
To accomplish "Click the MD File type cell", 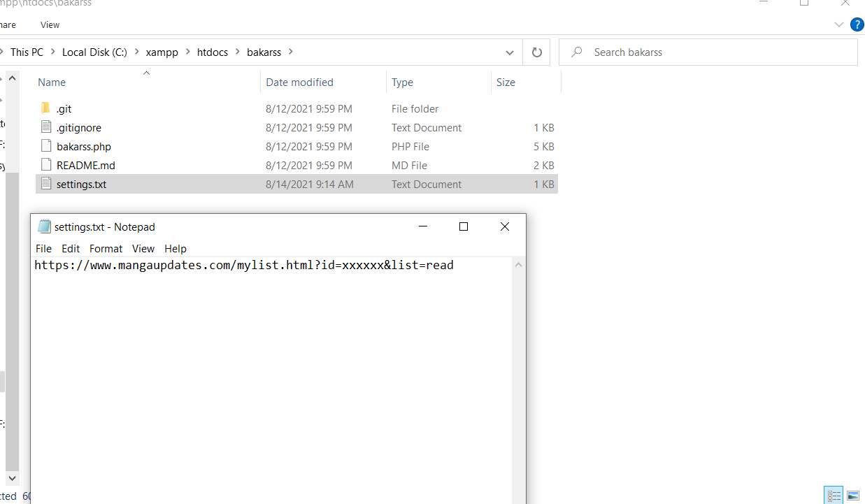I will (409, 166).
